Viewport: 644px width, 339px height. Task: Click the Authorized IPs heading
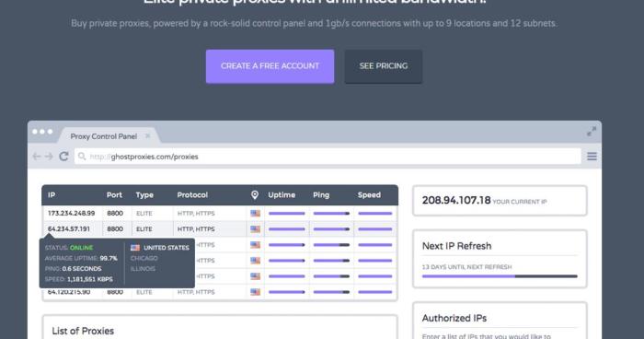click(x=454, y=318)
